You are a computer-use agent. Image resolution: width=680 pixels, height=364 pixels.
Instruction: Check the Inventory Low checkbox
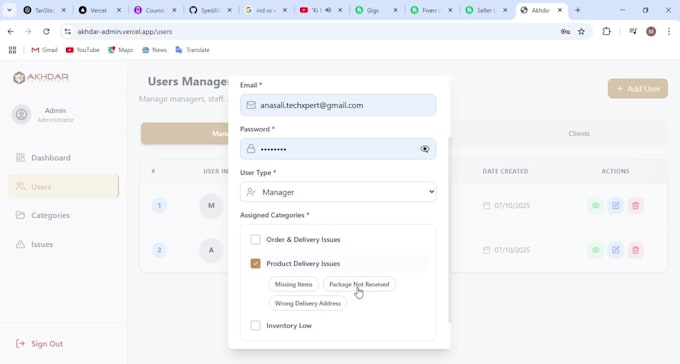coord(255,325)
